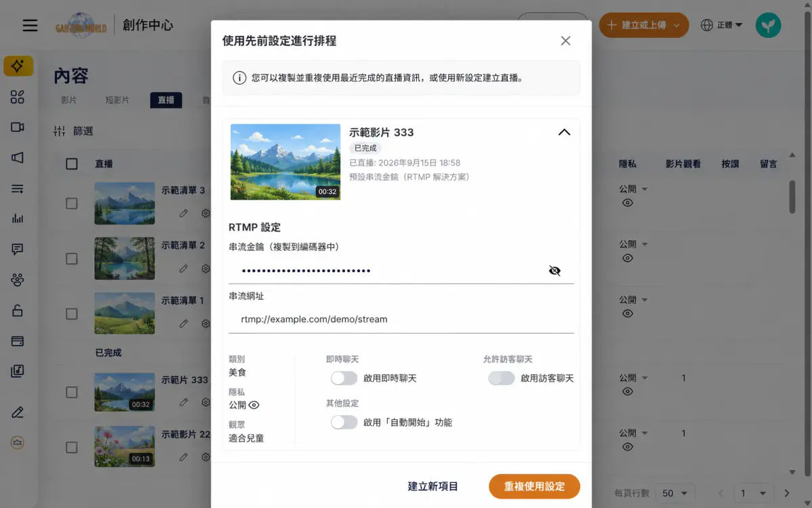Viewport: 812px width, 508px height.
Task: Click the 重複使用設定 button
Action: (x=535, y=486)
